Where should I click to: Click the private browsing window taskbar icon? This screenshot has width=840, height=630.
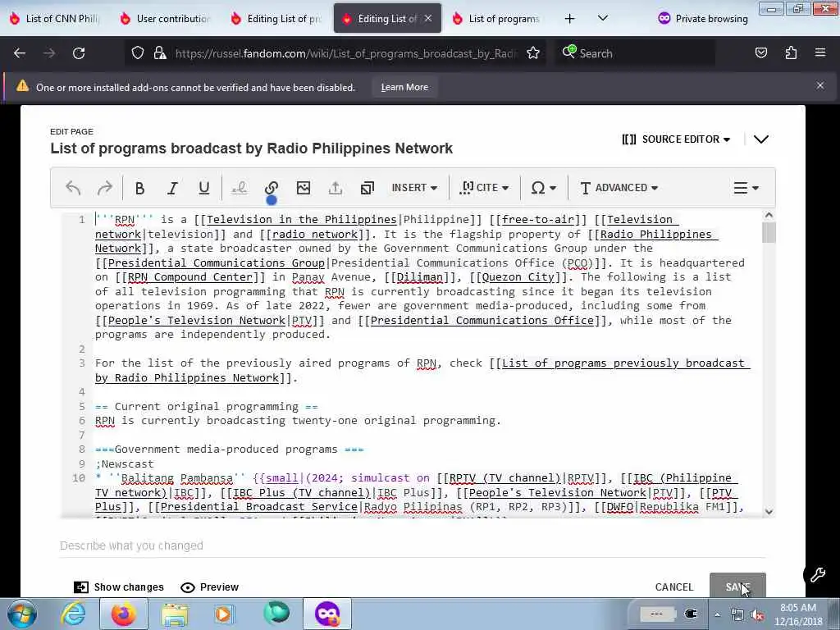pos(327,614)
